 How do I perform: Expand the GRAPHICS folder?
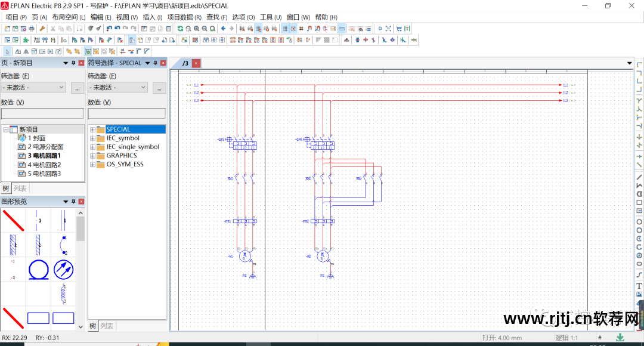[92, 156]
